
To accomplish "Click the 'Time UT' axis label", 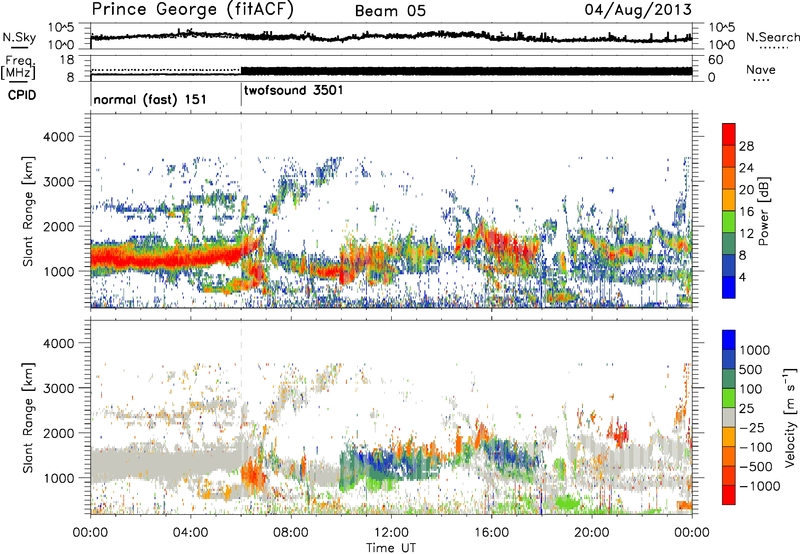I will [391, 548].
